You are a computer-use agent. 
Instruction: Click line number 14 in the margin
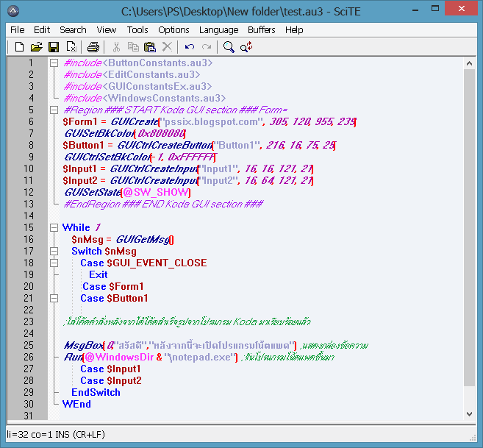(29, 216)
